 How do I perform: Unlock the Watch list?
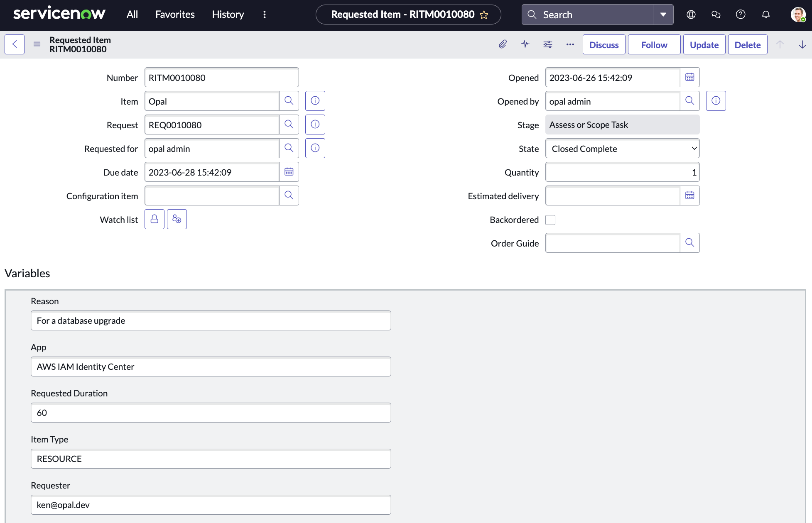tap(155, 220)
